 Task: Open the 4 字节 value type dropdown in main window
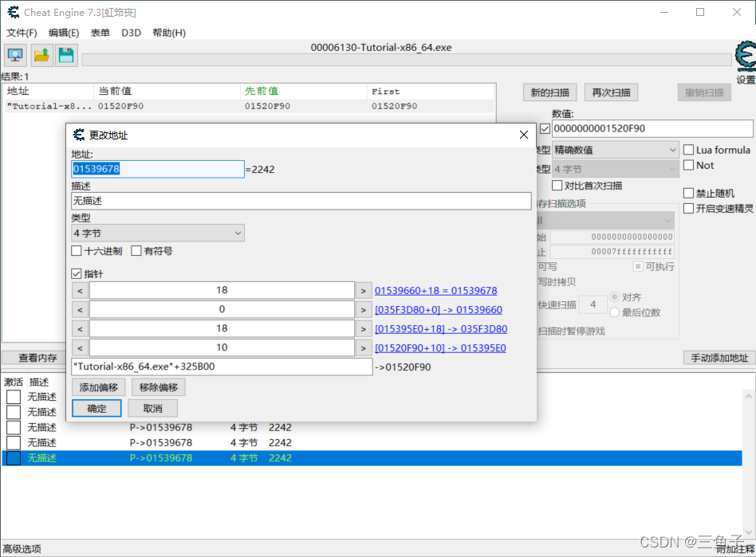click(x=615, y=169)
